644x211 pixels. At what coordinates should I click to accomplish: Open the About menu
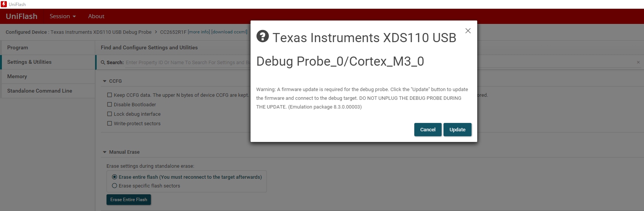(x=96, y=16)
